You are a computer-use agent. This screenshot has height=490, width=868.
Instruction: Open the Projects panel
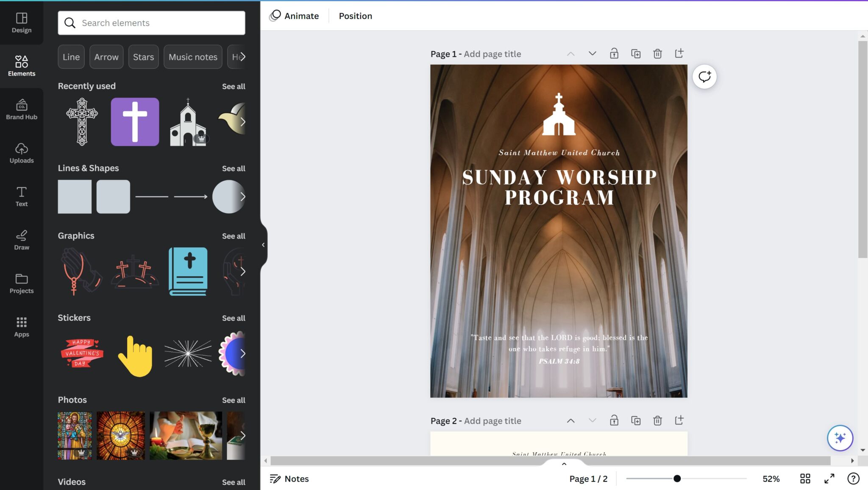pos(21,283)
